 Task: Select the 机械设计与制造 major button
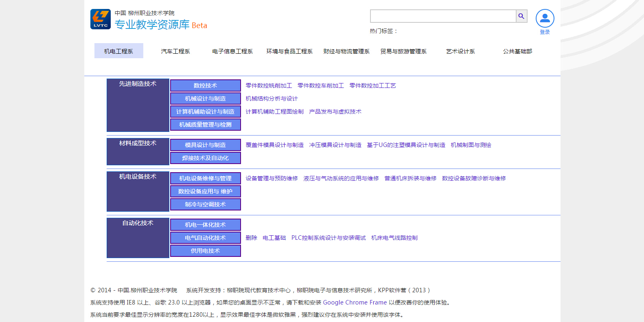pyautogui.click(x=205, y=99)
